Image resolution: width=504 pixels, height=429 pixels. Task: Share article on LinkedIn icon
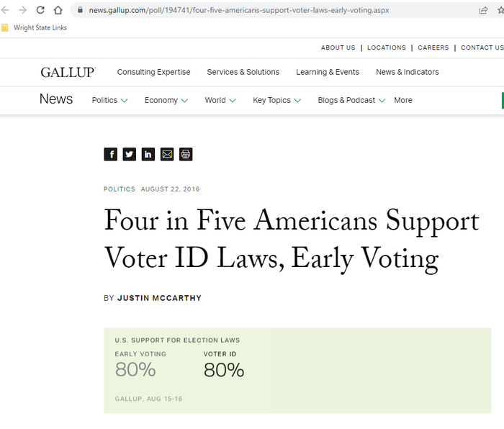148,154
